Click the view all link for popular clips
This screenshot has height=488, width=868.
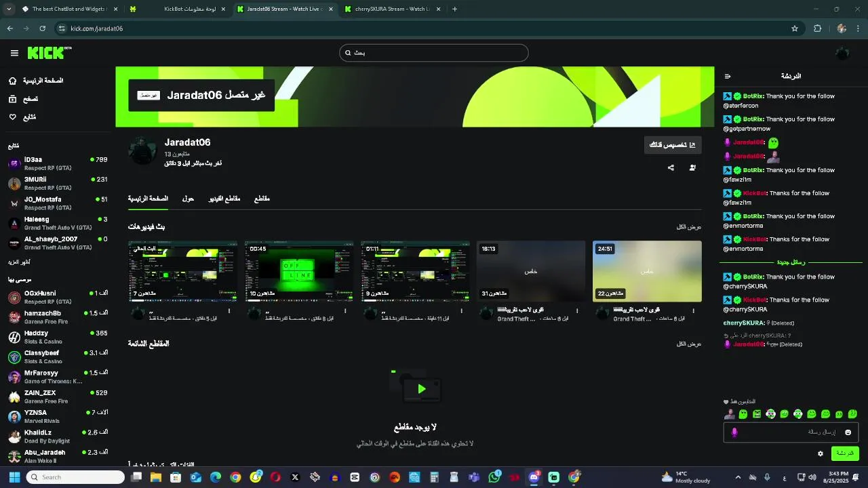pyautogui.click(x=689, y=344)
